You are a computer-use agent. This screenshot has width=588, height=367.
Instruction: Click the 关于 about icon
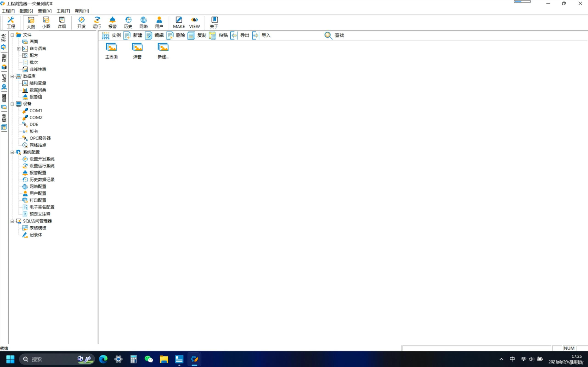[214, 22]
